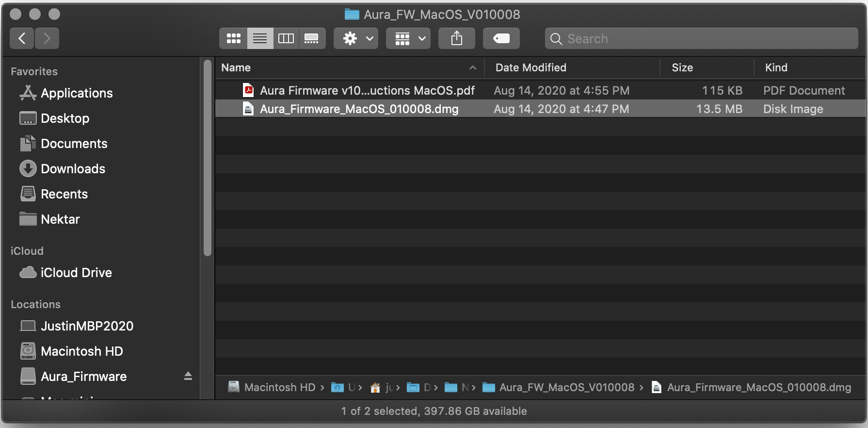
Task: Click the Desktop sidebar icon
Action: coord(28,118)
